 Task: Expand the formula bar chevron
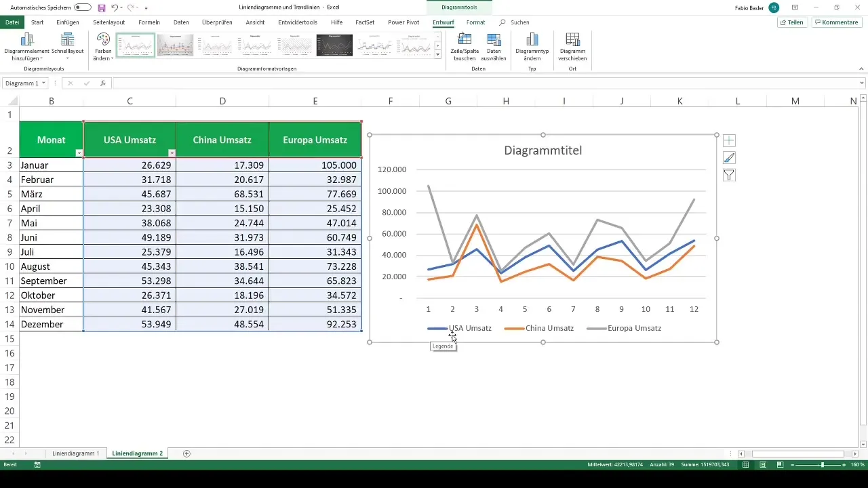click(x=862, y=83)
